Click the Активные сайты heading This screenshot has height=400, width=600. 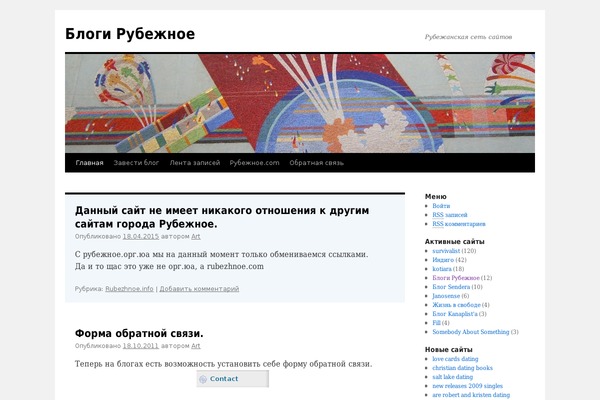click(455, 242)
